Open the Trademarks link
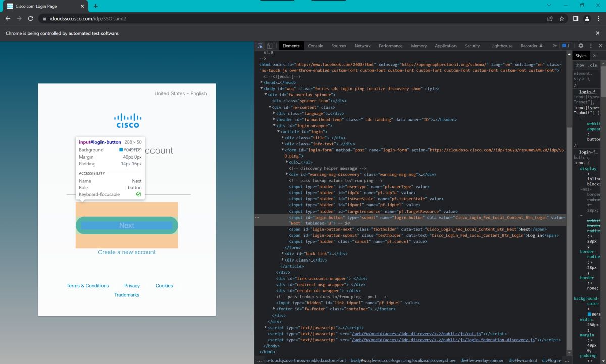This screenshot has width=606, height=364. [127, 295]
